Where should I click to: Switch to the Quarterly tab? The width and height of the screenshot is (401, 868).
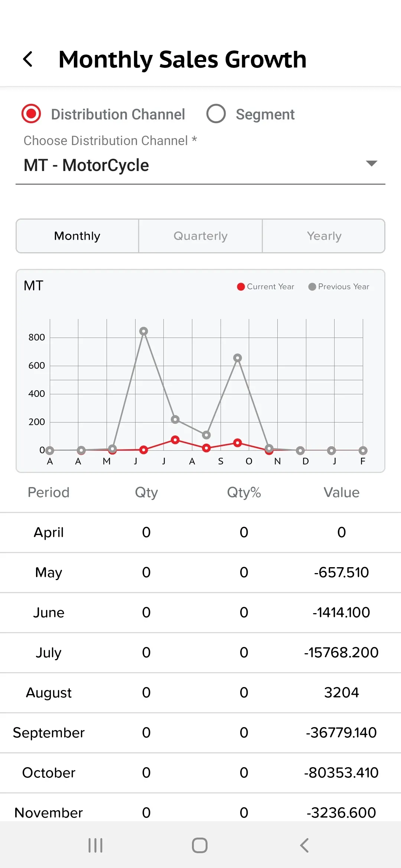200,236
